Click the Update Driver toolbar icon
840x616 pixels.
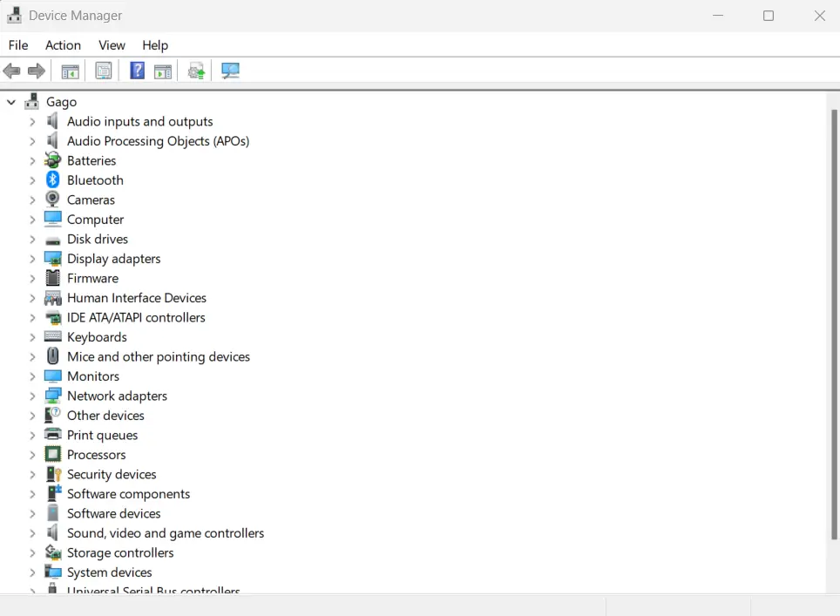tap(196, 70)
